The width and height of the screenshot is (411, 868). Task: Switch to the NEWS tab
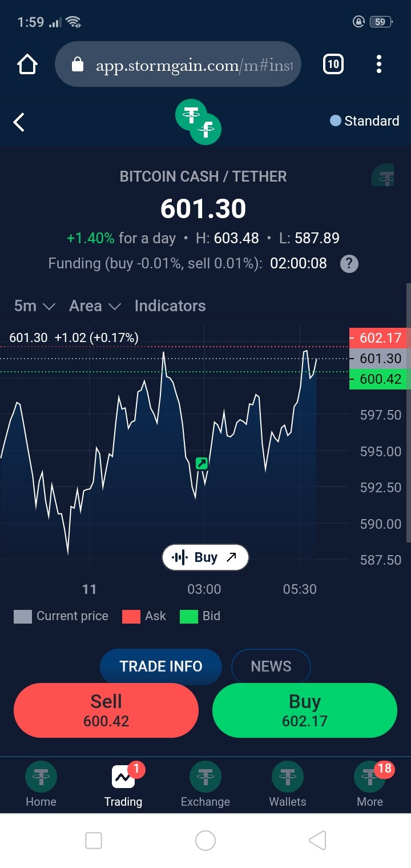tap(271, 666)
